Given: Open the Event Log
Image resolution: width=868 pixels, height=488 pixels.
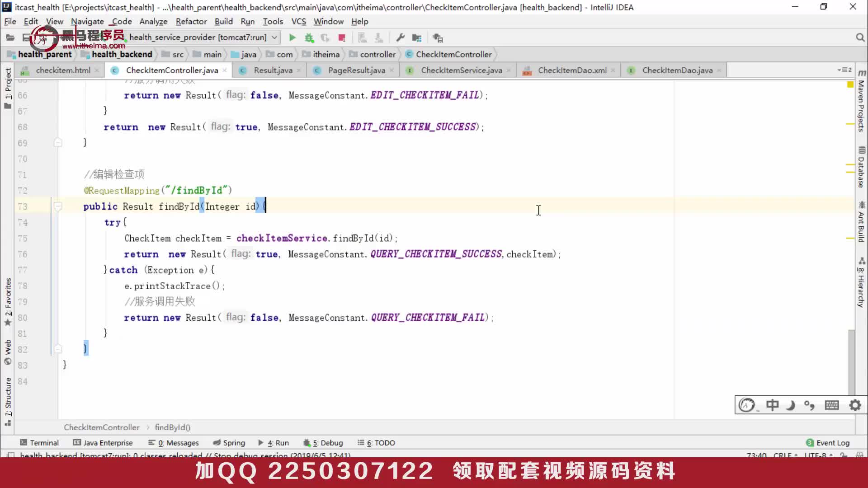Looking at the screenshot, I should pos(828,443).
